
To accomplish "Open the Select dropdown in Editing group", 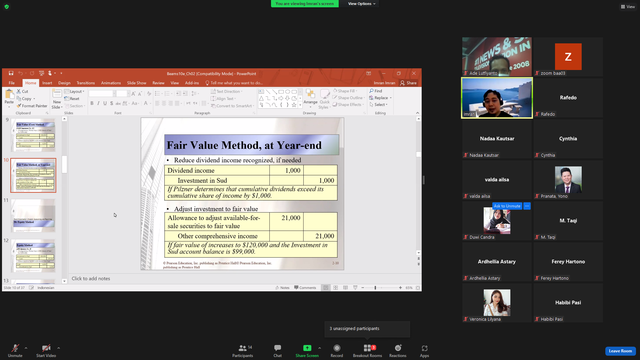I will (x=378, y=105).
